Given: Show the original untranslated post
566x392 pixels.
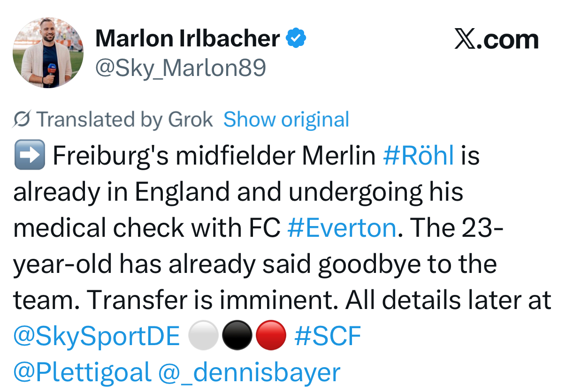Looking at the screenshot, I should click(286, 120).
